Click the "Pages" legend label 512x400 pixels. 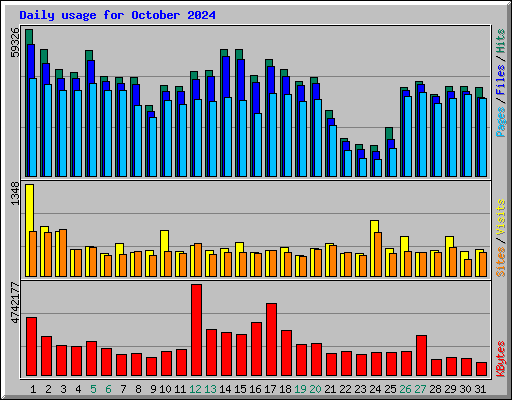tap(501, 122)
